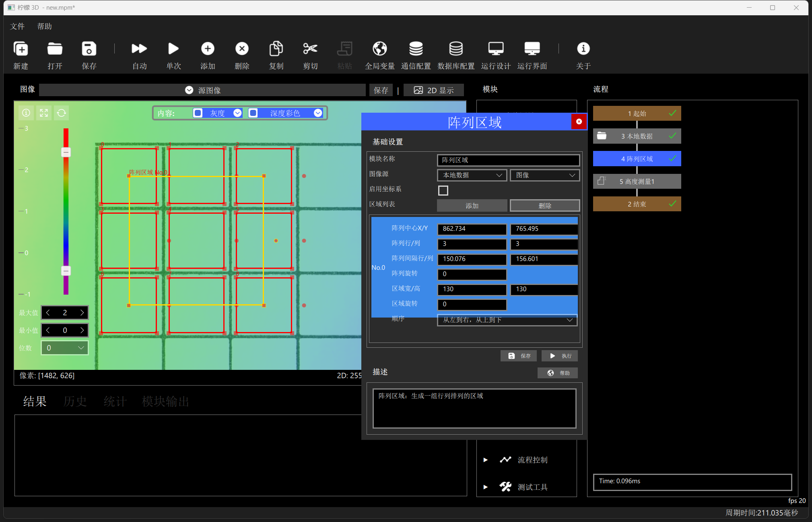Open a file with 打开 icon
The height and width of the screenshot is (522, 812).
coord(55,49)
